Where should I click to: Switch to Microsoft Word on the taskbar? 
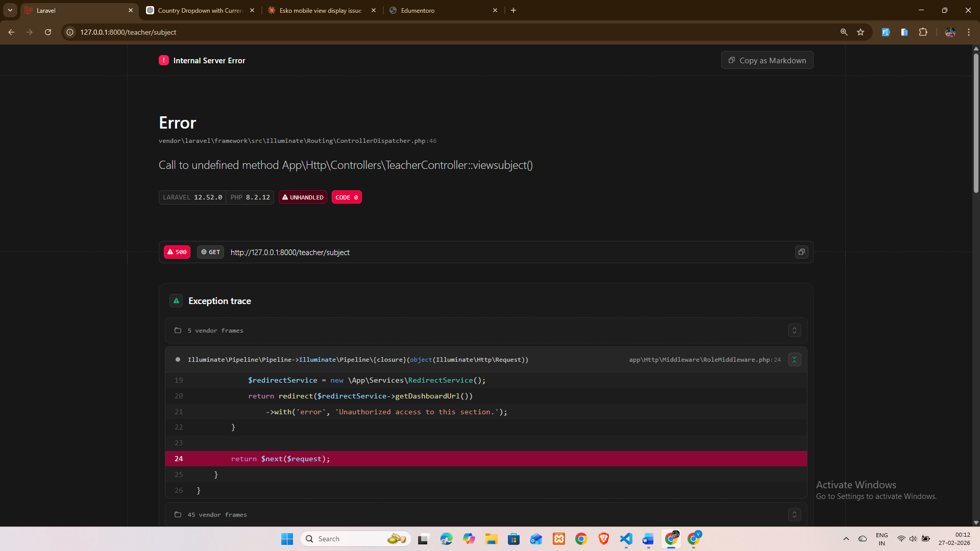click(648, 539)
